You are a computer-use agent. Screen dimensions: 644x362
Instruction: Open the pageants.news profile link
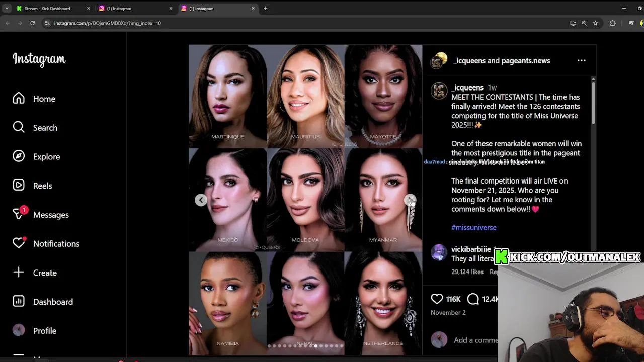click(x=526, y=61)
